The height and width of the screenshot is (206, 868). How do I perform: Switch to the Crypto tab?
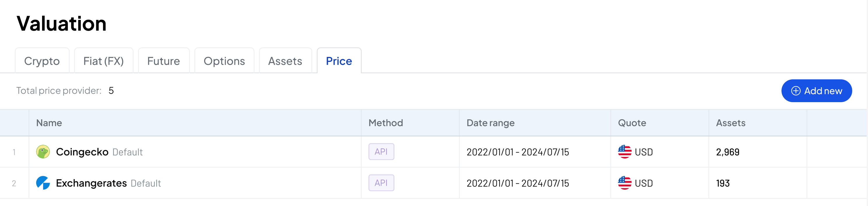point(42,61)
